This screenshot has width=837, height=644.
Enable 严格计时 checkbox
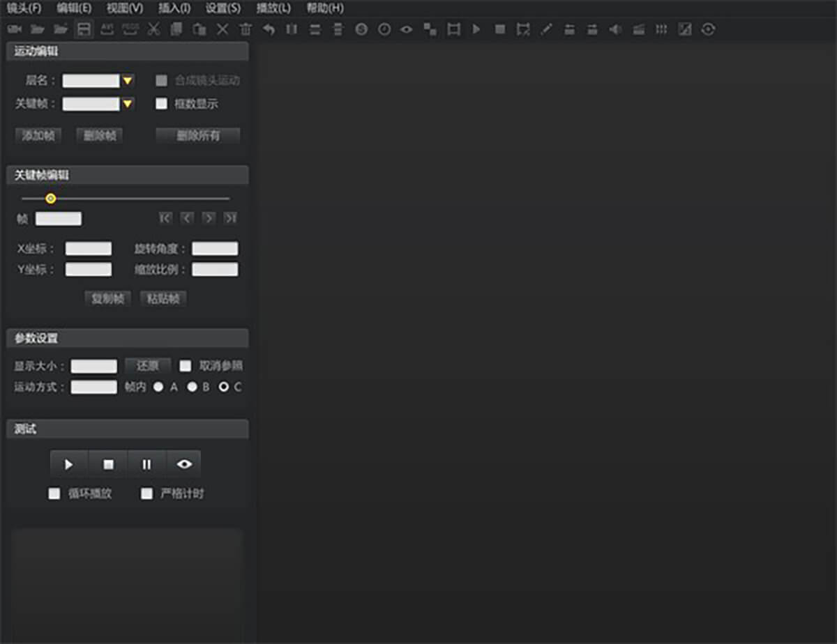point(146,493)
